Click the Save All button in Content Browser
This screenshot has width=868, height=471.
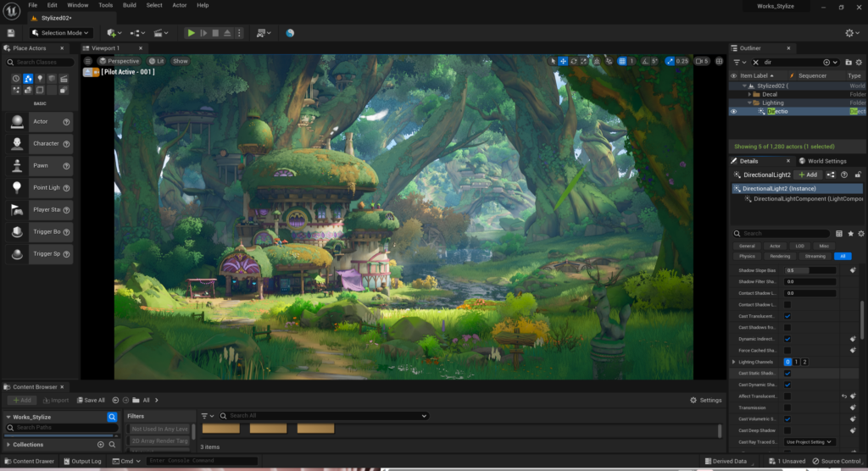[91, 400]
